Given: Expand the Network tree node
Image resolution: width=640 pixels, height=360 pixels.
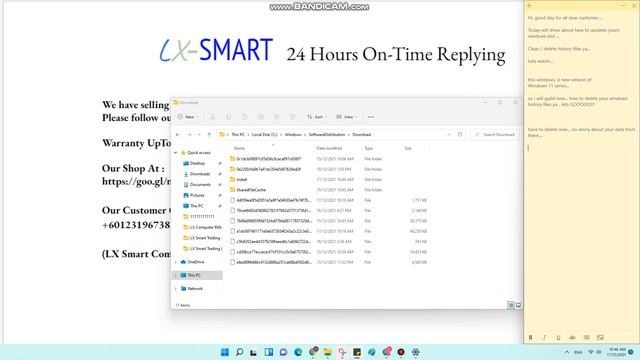Looking at the screenshot, I should 176,289.
